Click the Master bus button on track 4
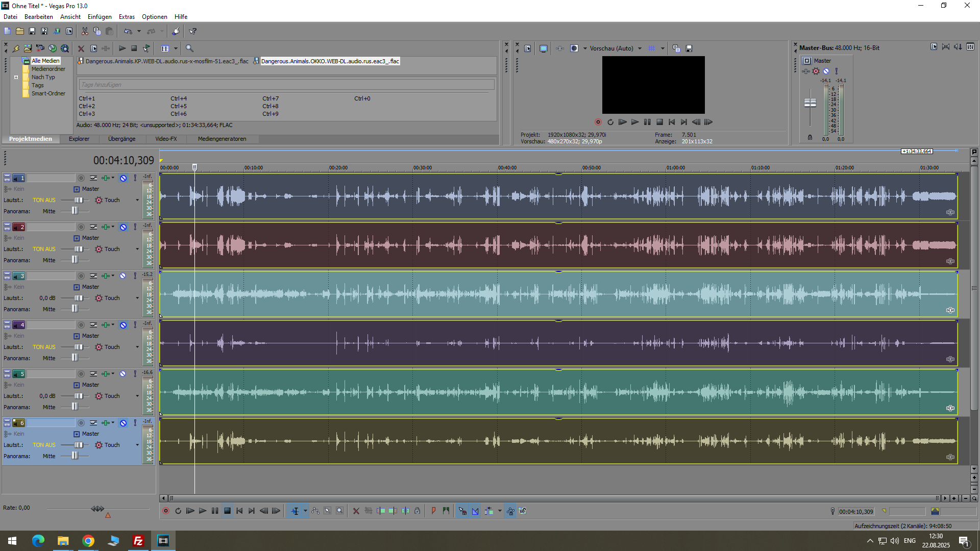Viewport: 980px width, 551px height. tap(77, 336)
